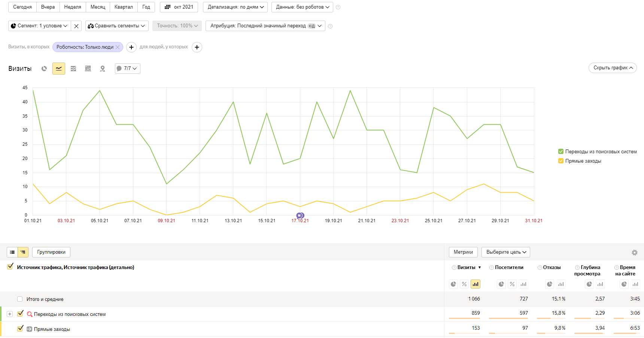Screen dimensions: 644x338
Task: Show Посетители column as bar graph
Action: pos(523,284)
